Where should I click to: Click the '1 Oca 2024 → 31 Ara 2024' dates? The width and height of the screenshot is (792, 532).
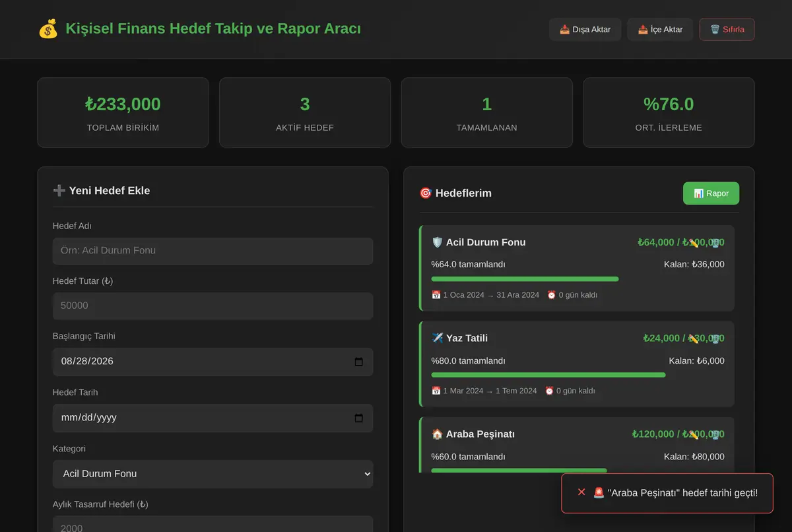pyautogui.click(x=491, y=295)
